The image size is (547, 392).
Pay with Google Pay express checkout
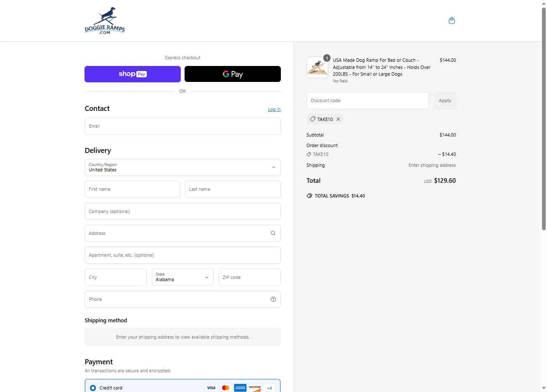pos(233,74)
